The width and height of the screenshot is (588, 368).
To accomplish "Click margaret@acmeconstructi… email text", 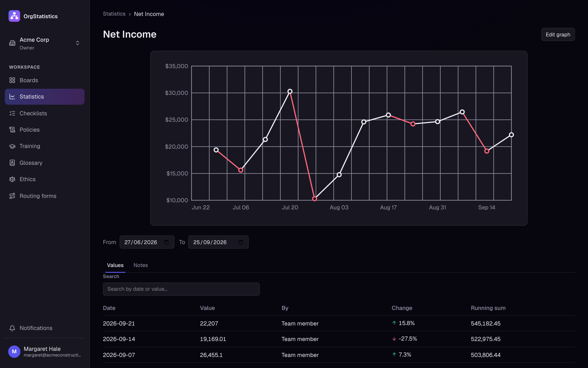I will click(52, 355).
